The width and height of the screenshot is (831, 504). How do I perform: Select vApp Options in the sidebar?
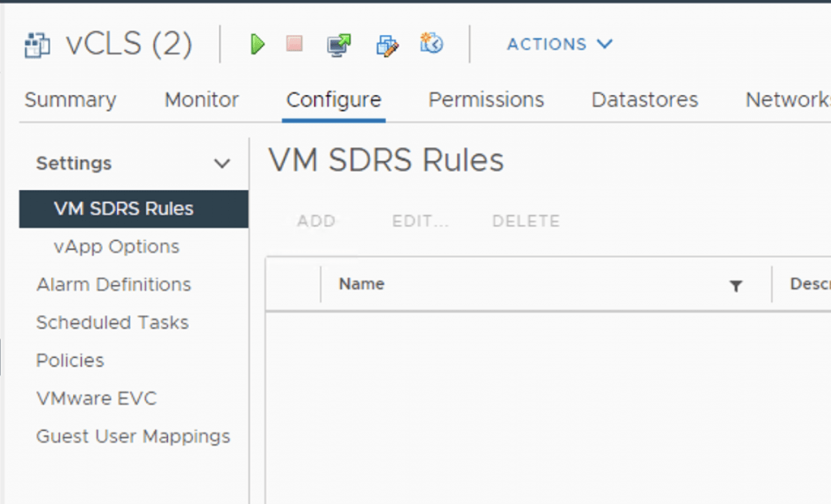(x=116, y=247)
